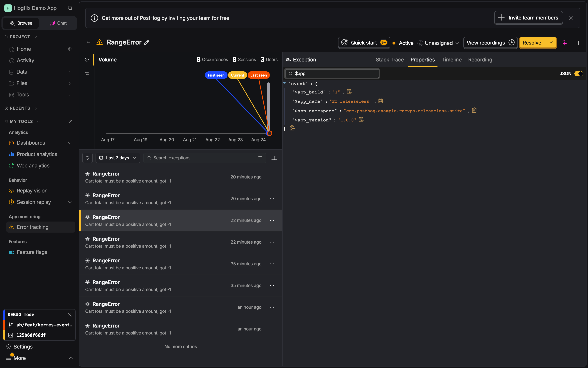Click the git branch ab/feat/hermes-event entry

click(40, 325)
